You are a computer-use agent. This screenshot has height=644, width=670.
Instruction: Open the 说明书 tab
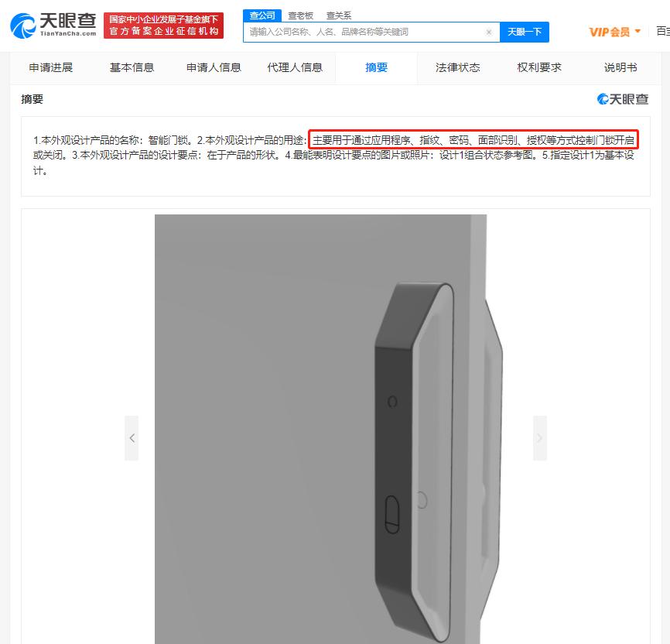pyautogui.click(x=620, y=67)
